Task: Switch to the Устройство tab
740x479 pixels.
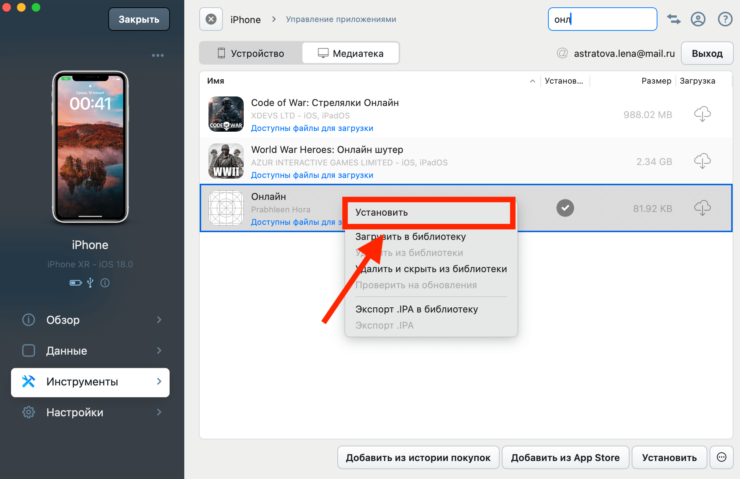Action: click(x=250, y=53)
